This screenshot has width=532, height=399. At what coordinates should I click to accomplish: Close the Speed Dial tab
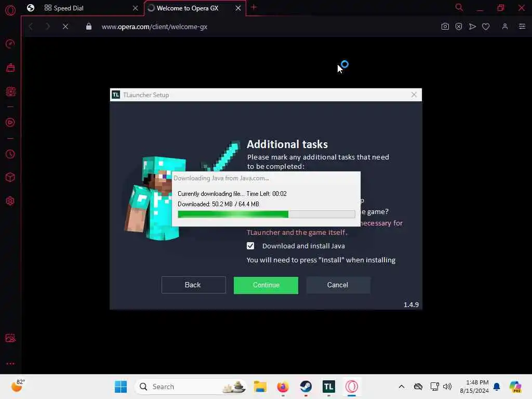pos(136,8)
